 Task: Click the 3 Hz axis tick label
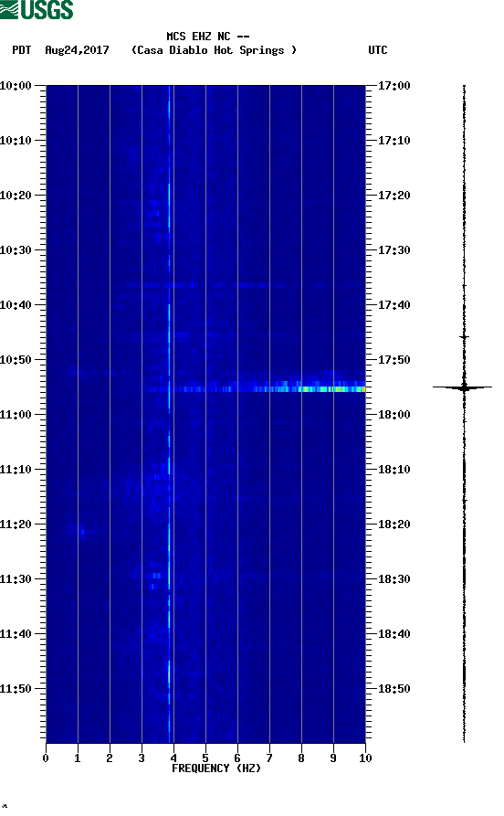click(x=142, y=758)
